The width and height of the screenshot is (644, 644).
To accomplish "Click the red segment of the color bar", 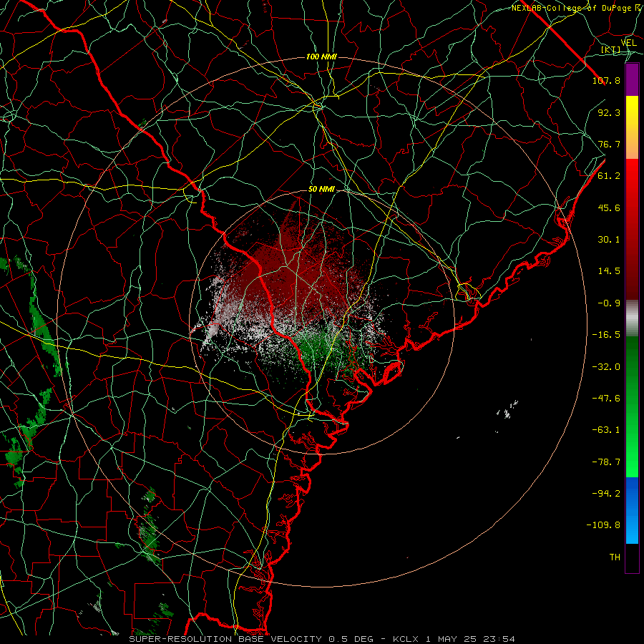I will (632, 229).
